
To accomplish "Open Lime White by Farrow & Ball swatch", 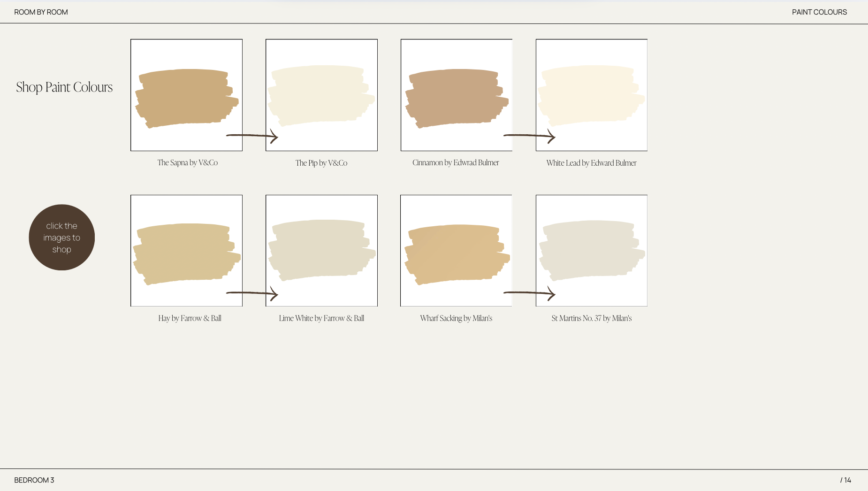I will 321,251.
